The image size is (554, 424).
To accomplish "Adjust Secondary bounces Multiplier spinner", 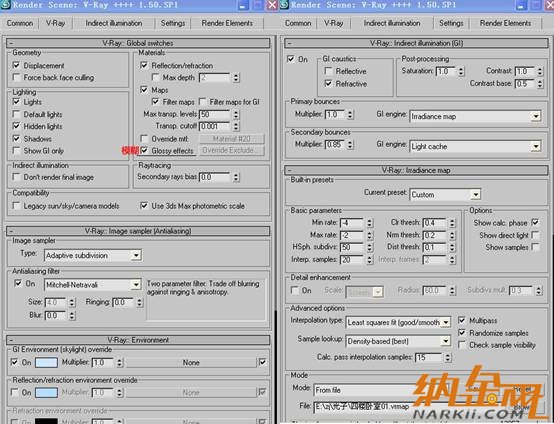I will pos(350,145).
